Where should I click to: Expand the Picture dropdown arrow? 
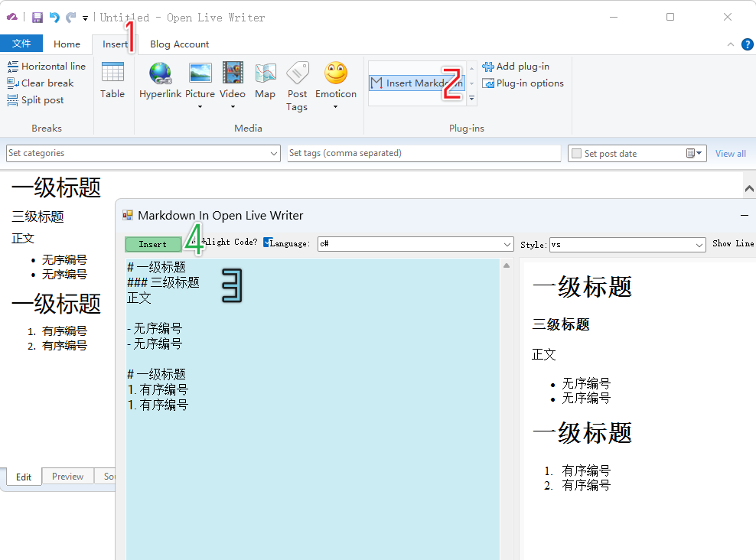[200, 106]
